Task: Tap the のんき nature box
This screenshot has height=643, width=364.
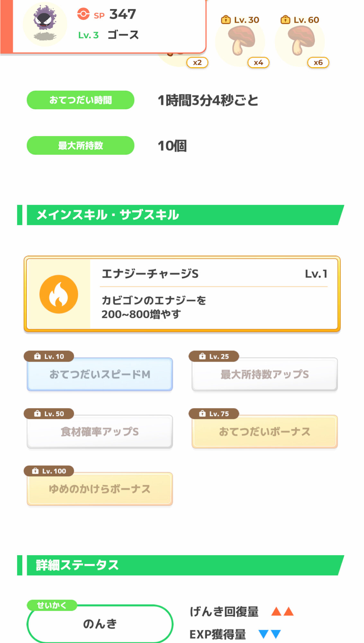Action: click(100, 624)
